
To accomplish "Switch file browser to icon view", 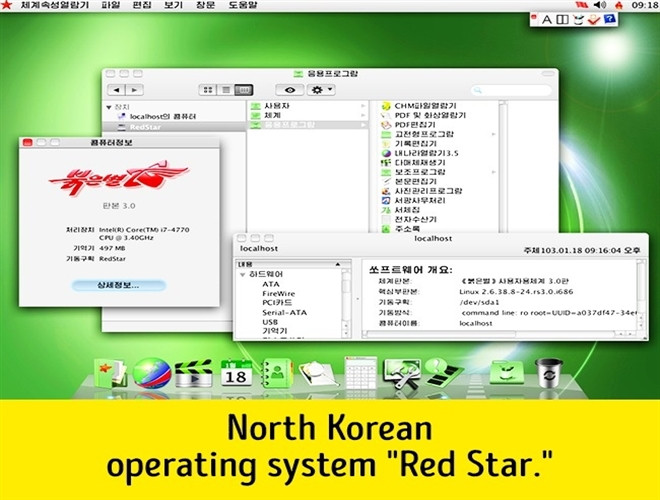I will tap(208, 89).
